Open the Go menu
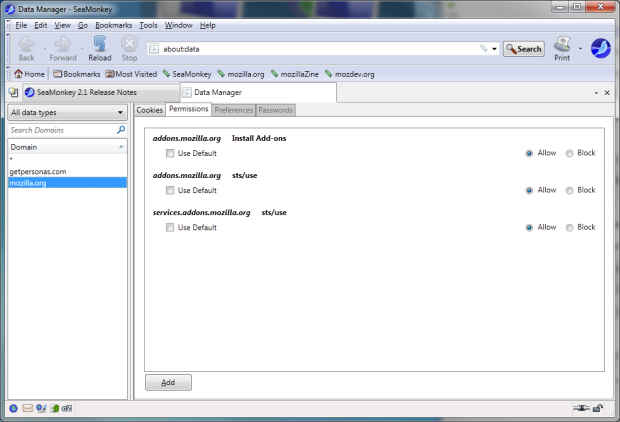Image resolution: width=620 pixels, height=422 pixels. point(83,25)
